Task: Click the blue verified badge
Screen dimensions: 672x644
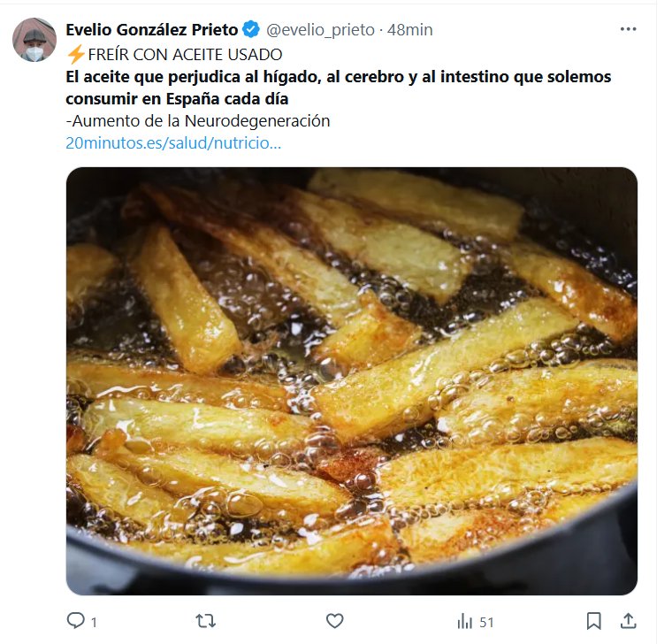Action: tap(251, 29)
